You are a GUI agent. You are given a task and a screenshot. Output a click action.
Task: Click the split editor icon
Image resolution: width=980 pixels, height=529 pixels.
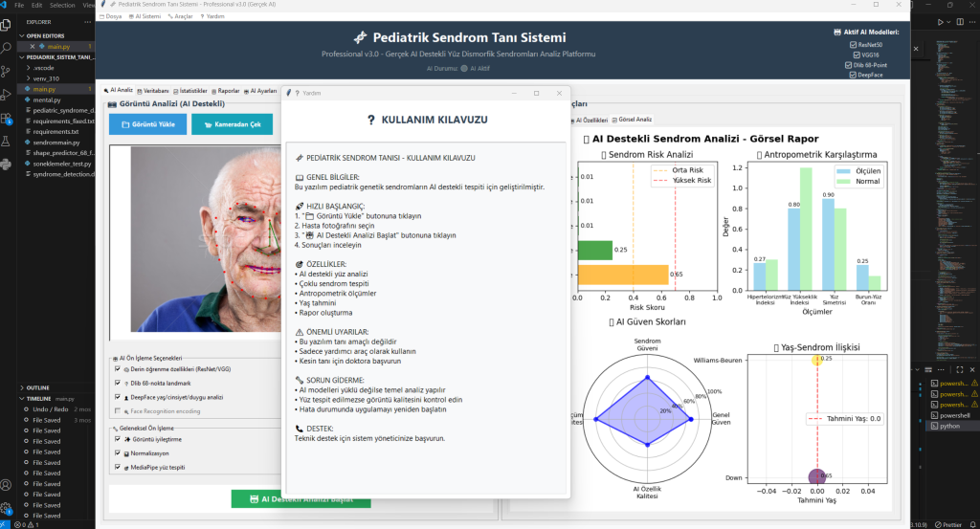(958, 21)
